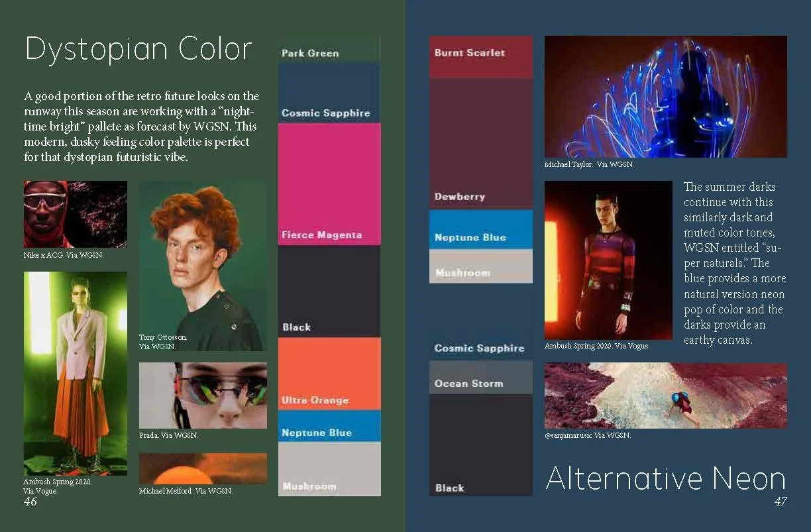811x532 pixels.
Task: Select the "Tony Ottosson. Via WGSN." caption
Action: pyautogui.click(x=163, y=342)
